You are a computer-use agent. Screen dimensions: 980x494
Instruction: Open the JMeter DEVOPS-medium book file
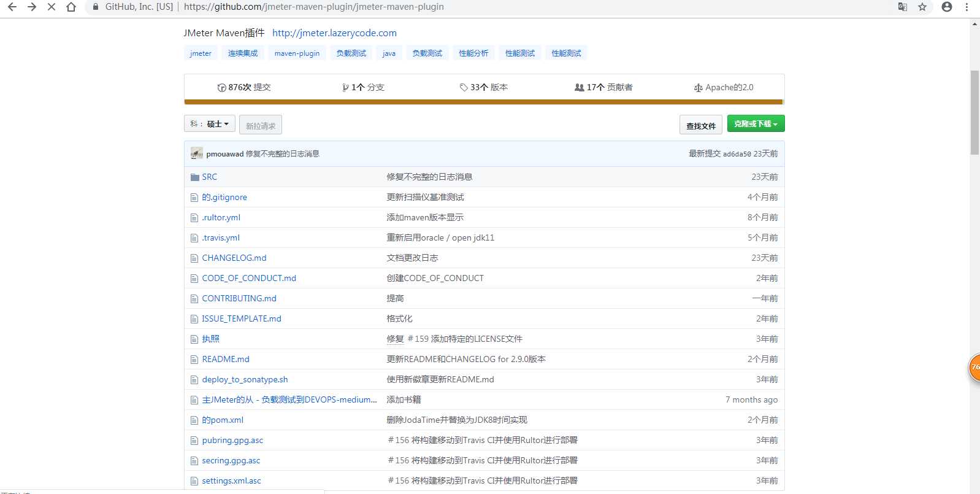(x=289, y=399)
